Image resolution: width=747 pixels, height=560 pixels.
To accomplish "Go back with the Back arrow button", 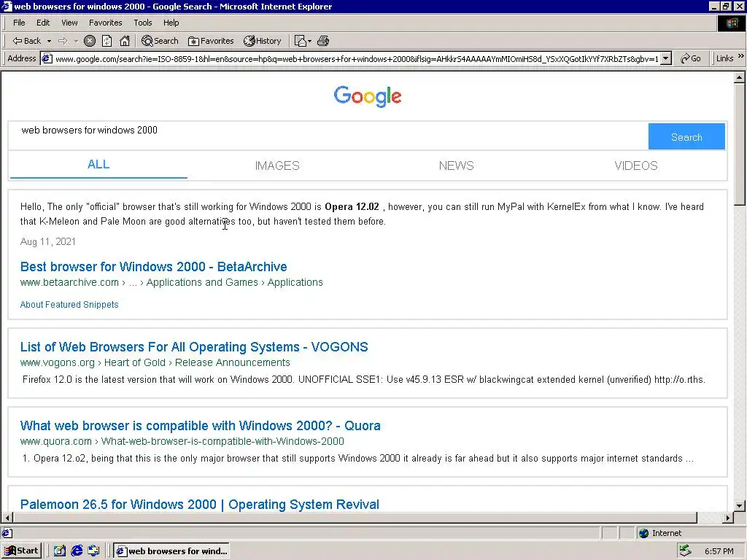I will tap(26, 41).
